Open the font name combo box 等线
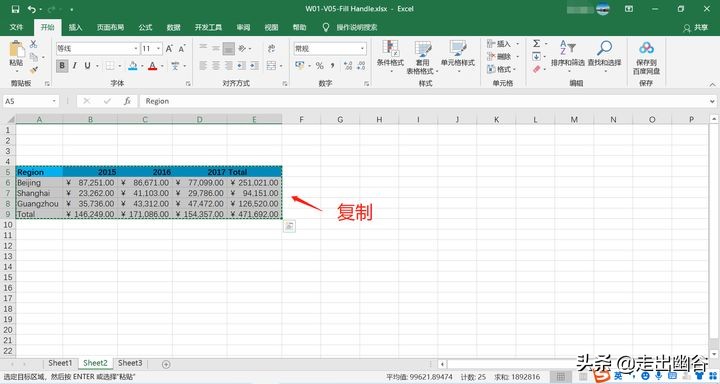The height and width of the screenshot is (384, 720). click(98, 48)
